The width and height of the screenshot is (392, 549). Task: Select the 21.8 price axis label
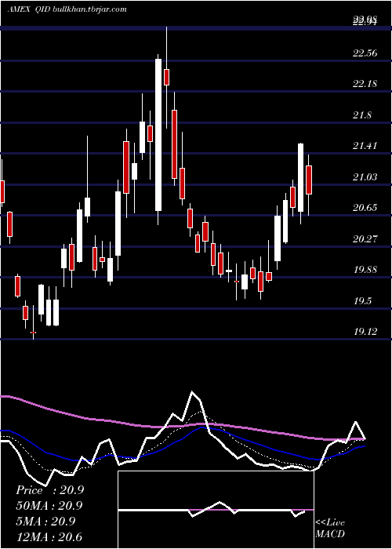point(362,115)
